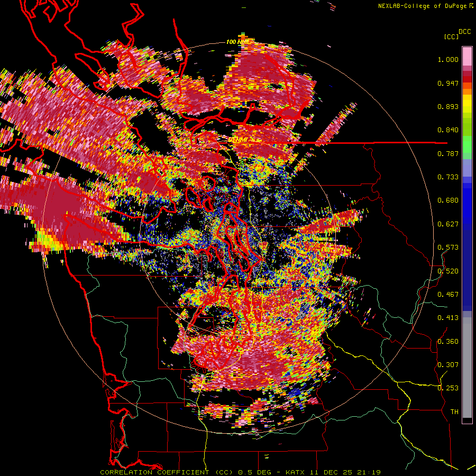Click the 0.627 scale value

coord(448,224)
